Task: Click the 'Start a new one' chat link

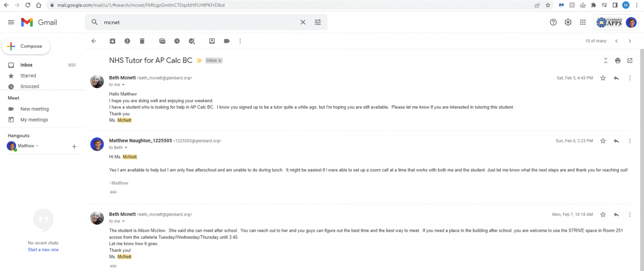Action: click(x=43, y=250)
